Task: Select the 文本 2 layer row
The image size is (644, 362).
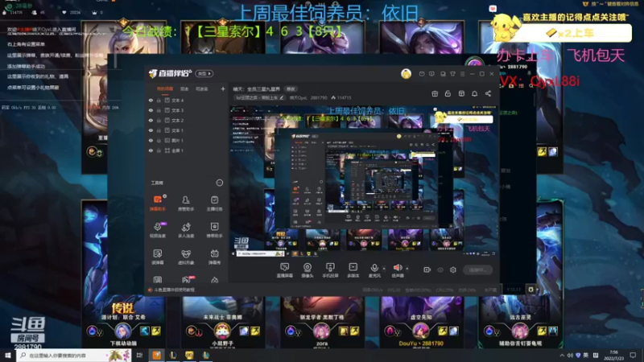Action: coord(187,120)
